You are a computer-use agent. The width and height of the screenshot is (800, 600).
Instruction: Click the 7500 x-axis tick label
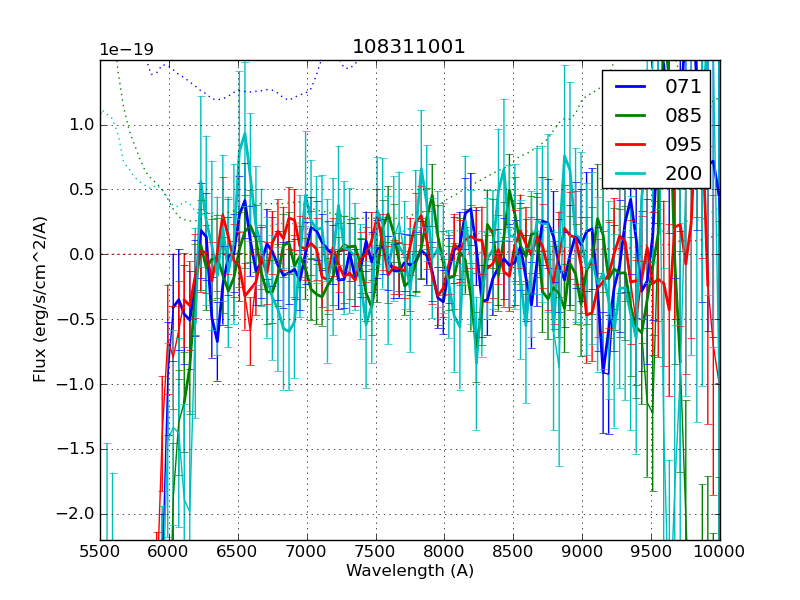click(x=376, y=551)
